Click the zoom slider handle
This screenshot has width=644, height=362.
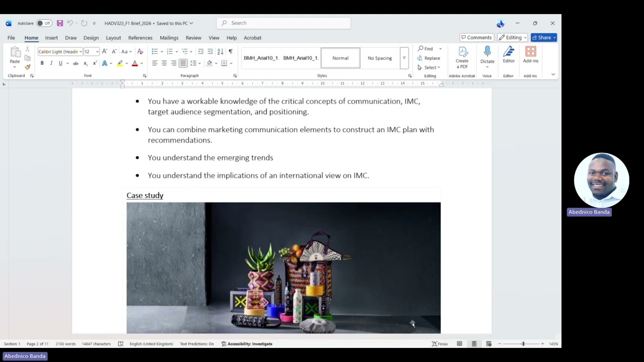(523, 344)
